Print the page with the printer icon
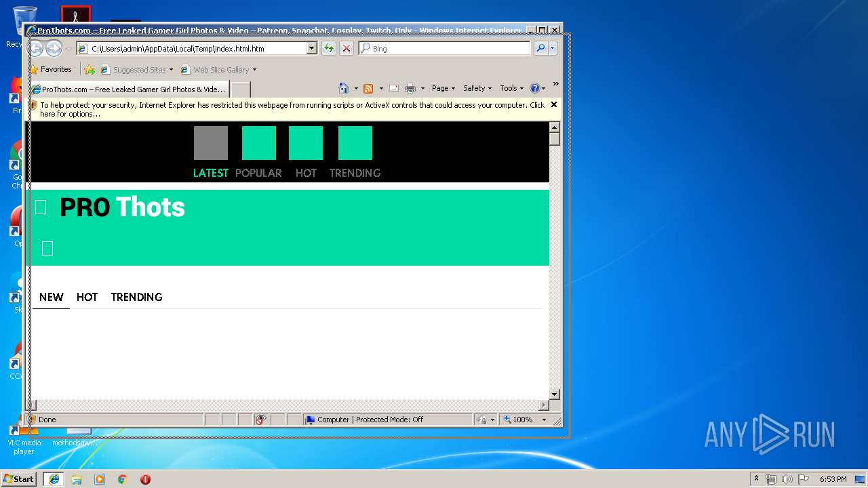Image resolution: width=868 pixels, height=488 pixels. pos(410,88)
